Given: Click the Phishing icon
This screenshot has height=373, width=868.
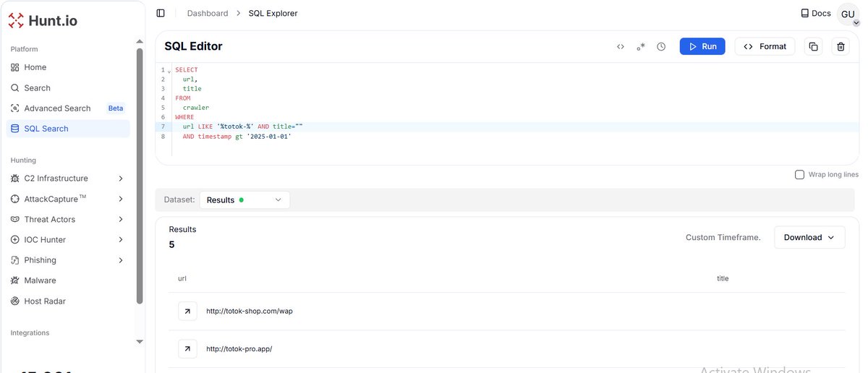Looking at the screenshot, I should [x=15, y=260].
